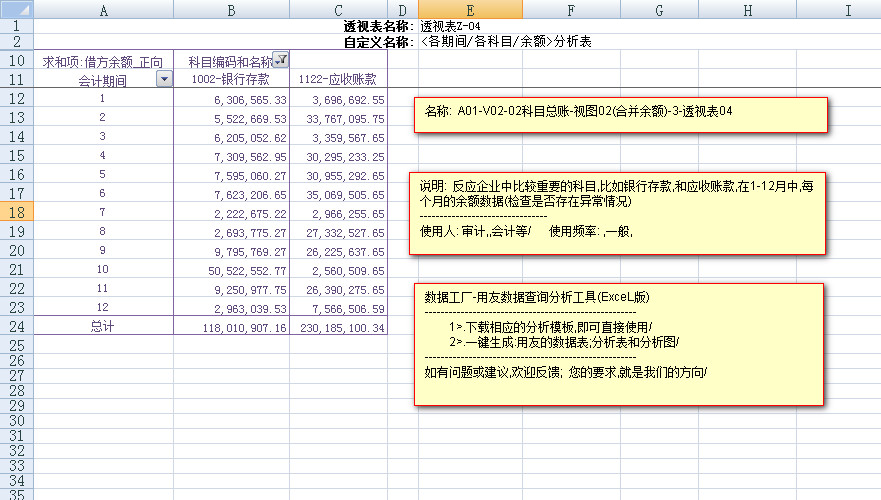Select the 数据工厂 info text box
881x500 pixels.
[x=617, y=343]
